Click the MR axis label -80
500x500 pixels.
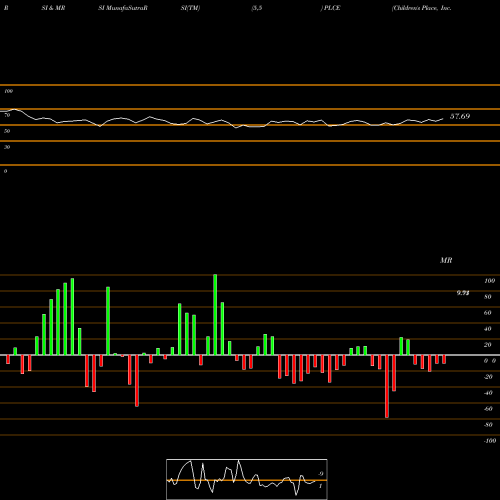488,425
